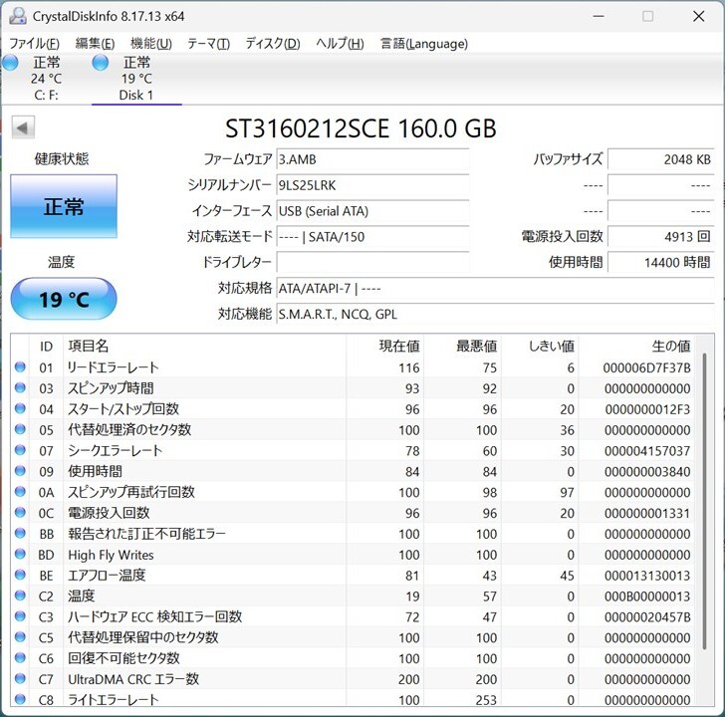The height and width of the screenshot is (717, 728).
Task: Click the ST3160212SCE 160.0 GB disk title
Action: point(361,128)
